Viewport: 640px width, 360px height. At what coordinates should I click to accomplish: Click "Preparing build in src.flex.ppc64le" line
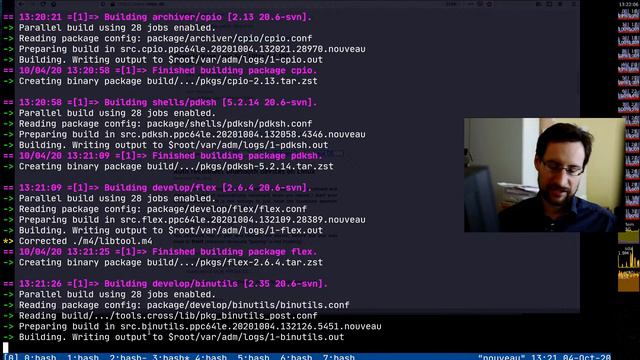(x=184, y=220)
